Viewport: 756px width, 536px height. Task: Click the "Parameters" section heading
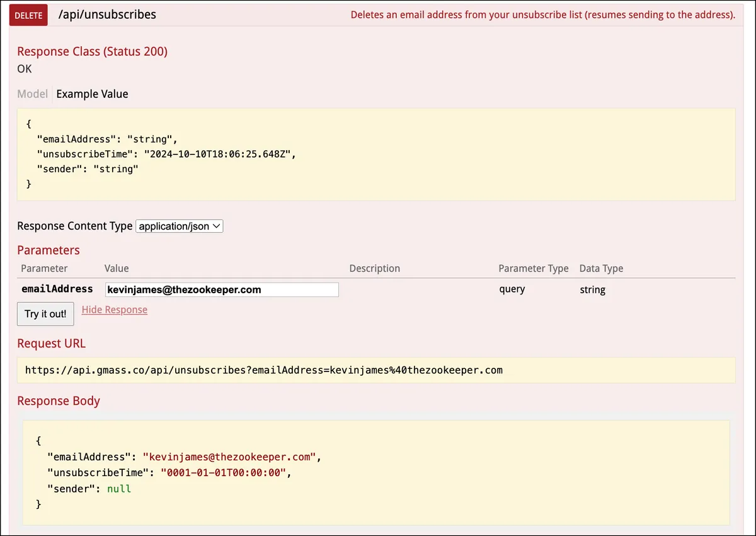click(x=49, y=250)
